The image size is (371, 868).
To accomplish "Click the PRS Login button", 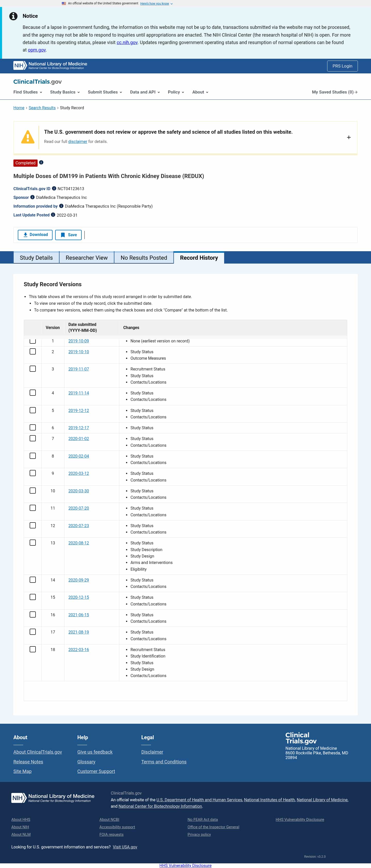I will tap(342, 66).
